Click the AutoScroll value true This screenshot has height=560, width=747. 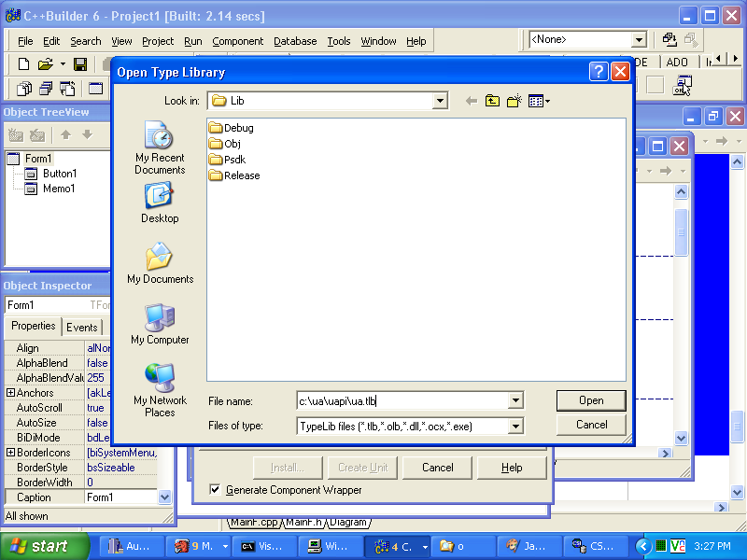point(97,408)
